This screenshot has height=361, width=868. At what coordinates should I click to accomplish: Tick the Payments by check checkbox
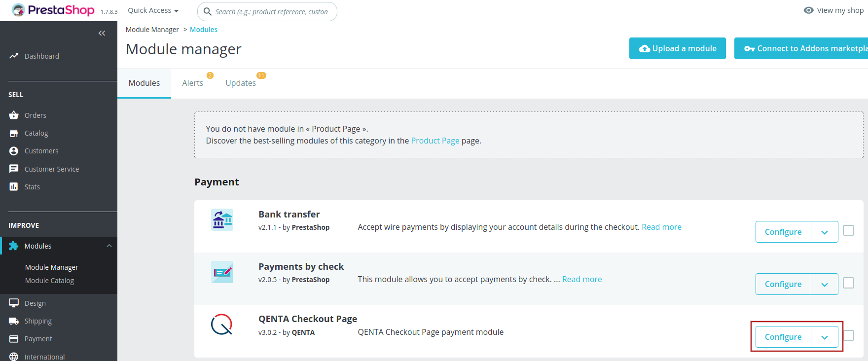pyautogui.click(x=849, y=283)
